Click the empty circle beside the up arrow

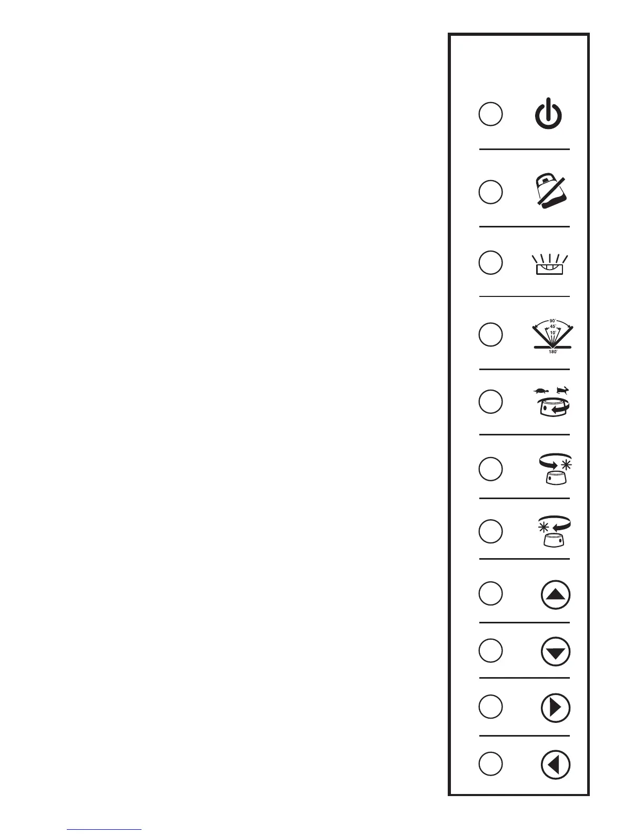[x=490, y=593]
